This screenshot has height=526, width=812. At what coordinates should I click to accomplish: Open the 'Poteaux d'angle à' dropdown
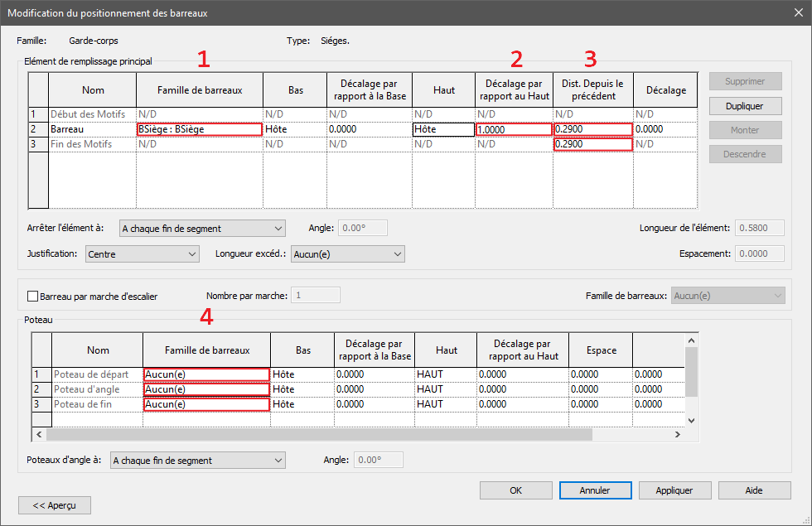pos(197,460)
